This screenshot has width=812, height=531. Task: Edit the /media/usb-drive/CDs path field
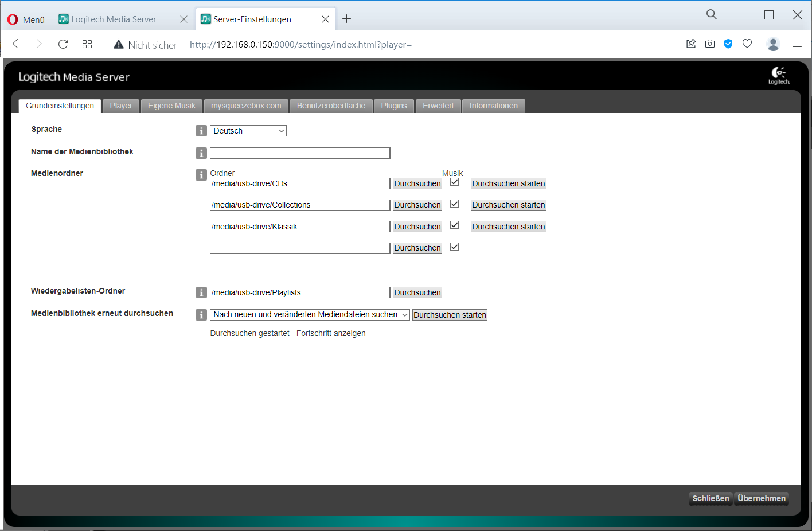coord(300,183)
